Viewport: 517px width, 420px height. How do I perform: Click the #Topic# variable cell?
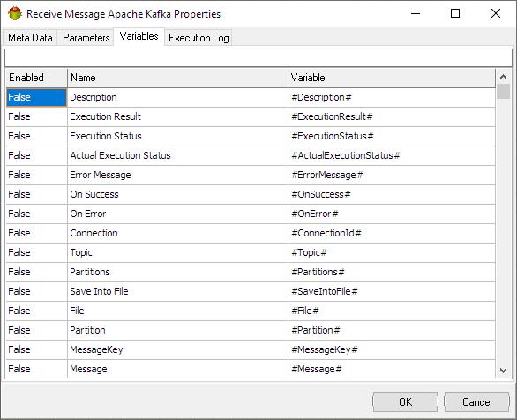pos(392,253)
